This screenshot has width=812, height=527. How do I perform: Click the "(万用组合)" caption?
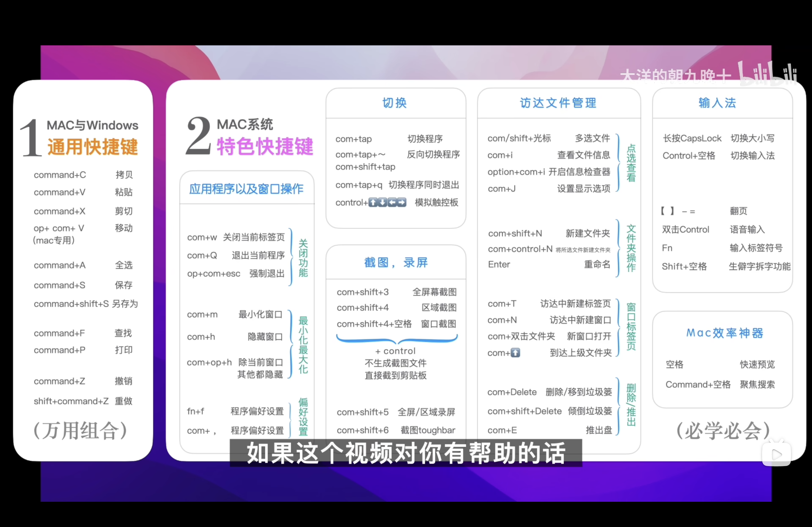[80, 430]
